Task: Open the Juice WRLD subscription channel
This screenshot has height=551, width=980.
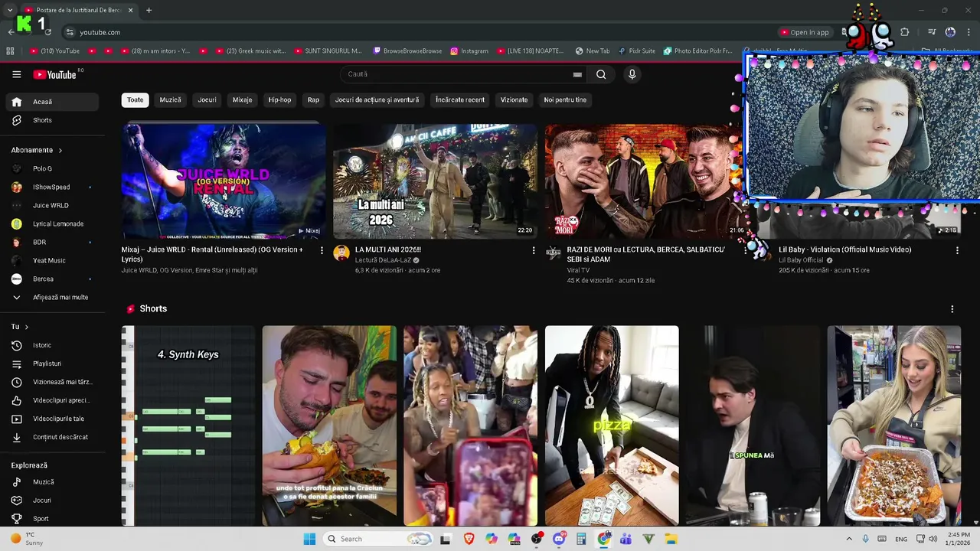Action: 52,205
